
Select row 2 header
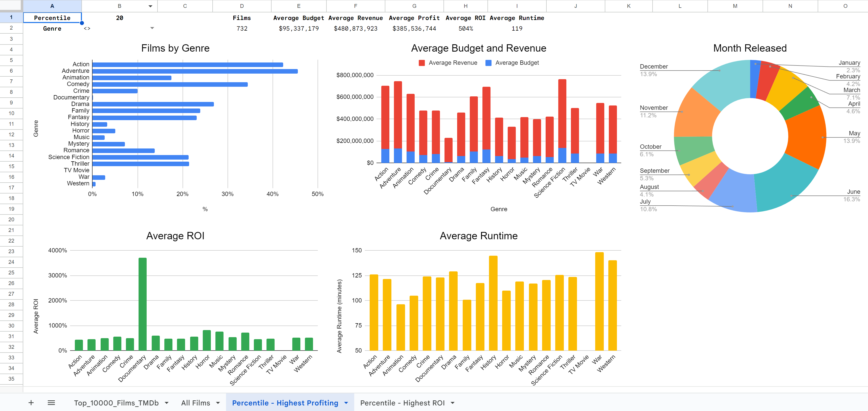pos(11,28)
